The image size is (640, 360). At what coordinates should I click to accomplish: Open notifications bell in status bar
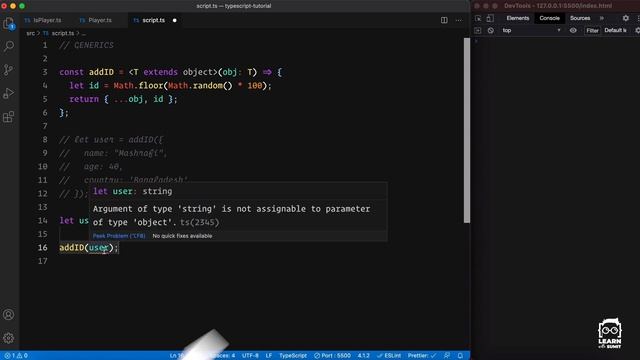click(x=460, y=356)
